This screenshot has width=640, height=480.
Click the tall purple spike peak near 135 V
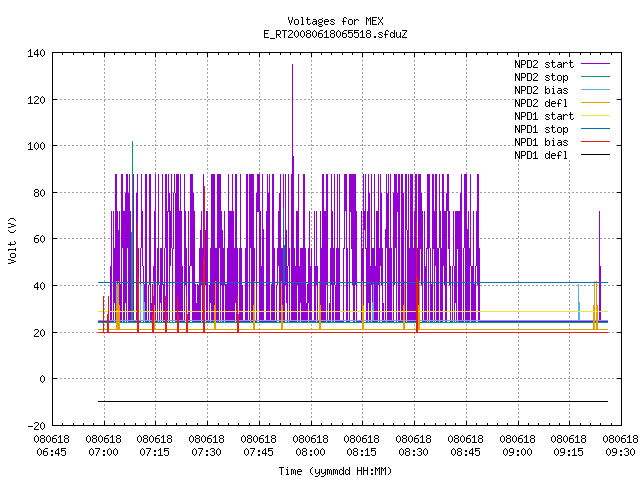tap(292, 65)
